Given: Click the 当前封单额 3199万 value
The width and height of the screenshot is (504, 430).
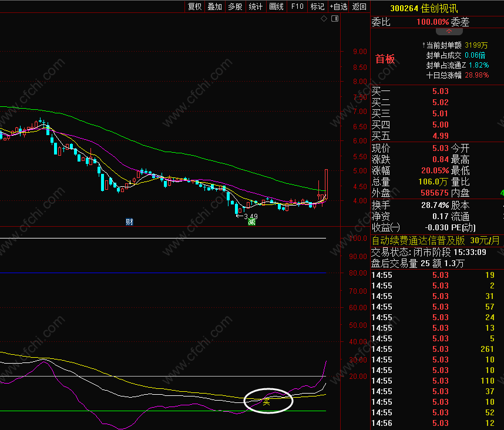Looking at the screenshot, I should [x=476, y=45].
